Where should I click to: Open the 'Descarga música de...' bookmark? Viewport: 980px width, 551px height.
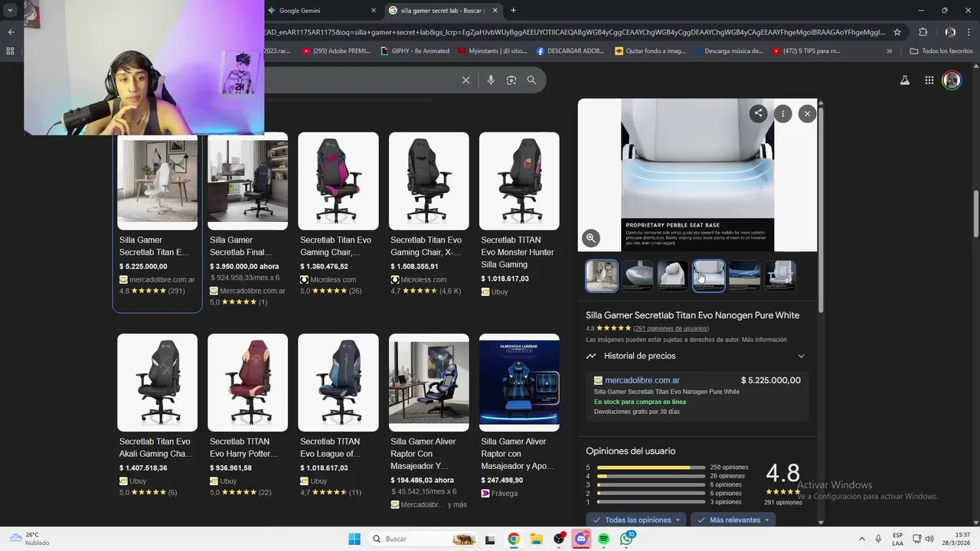point(729,51)
